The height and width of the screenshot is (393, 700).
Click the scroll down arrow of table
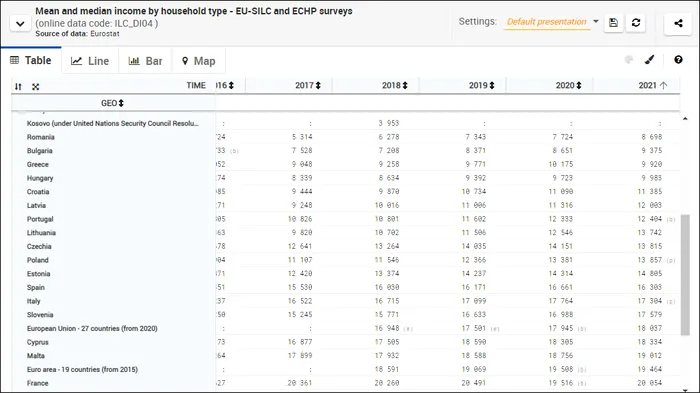click(x=685, y=390)
